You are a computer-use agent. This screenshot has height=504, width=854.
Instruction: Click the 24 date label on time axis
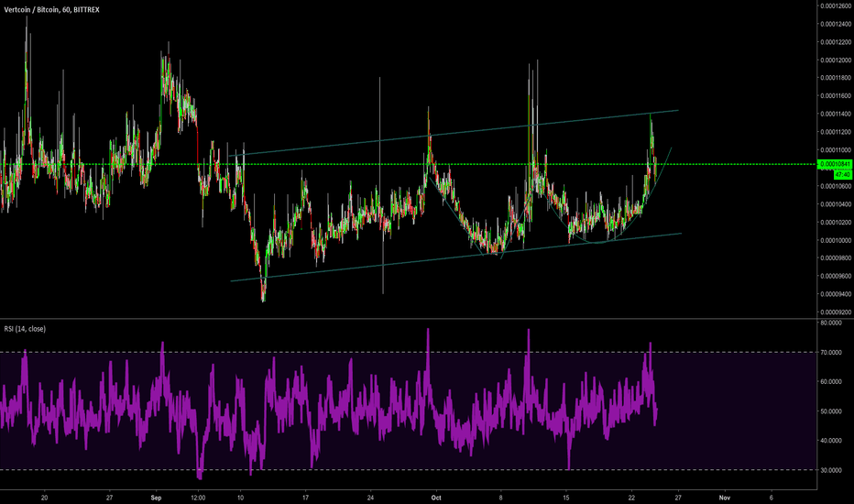point(370,498)
